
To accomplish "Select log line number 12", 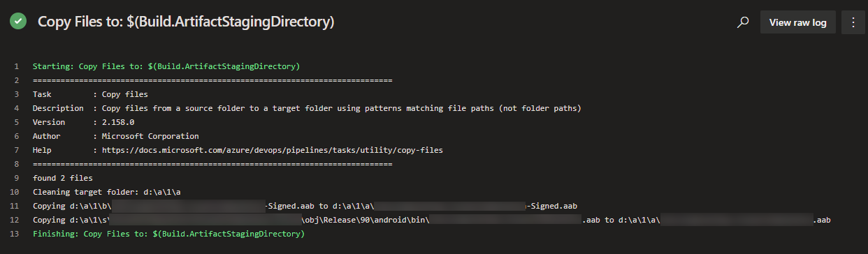I will [x=15, y=220].
